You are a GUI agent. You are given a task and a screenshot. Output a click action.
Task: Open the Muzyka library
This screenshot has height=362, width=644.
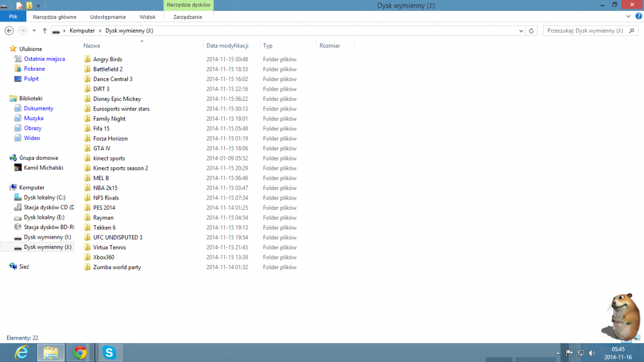[34, 118]
